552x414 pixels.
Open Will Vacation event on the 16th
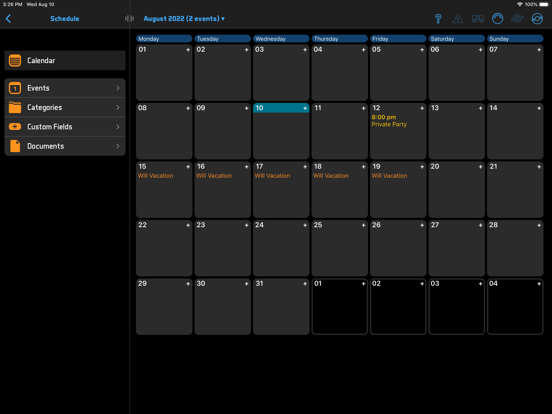pos(214,176)
